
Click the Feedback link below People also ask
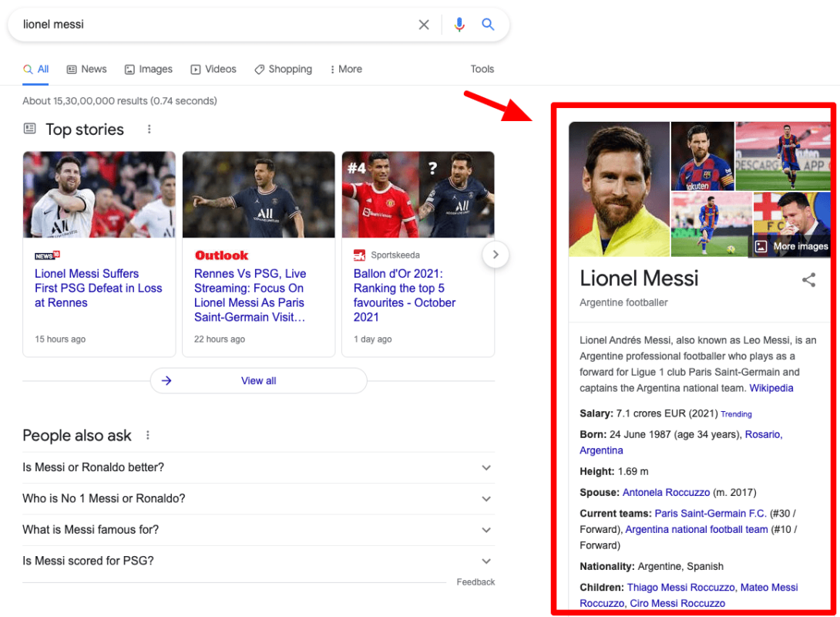click(x=475, y=582)
